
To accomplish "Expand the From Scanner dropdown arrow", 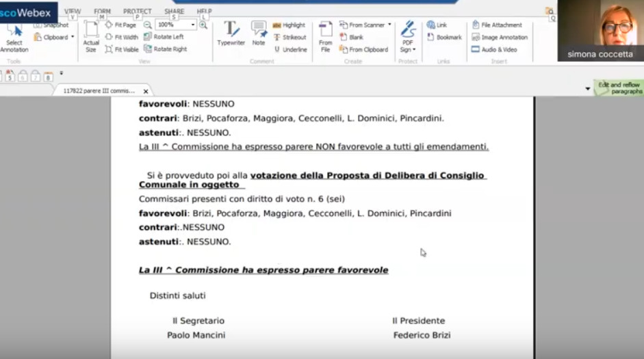I will point(389,25).
